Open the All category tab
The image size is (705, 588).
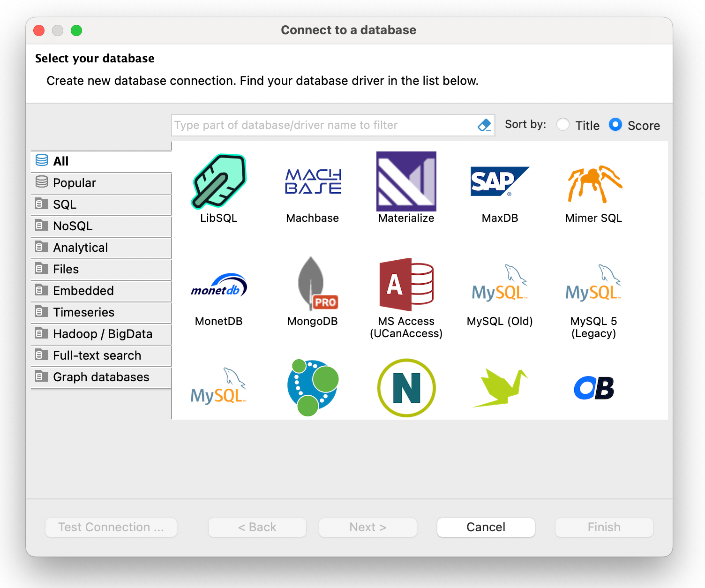[x=101, y=161]
